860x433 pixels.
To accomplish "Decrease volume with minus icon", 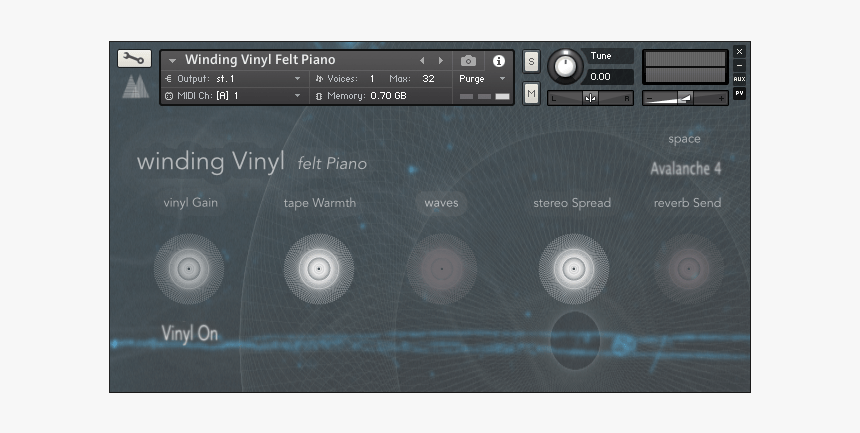I will pos(650,99).
